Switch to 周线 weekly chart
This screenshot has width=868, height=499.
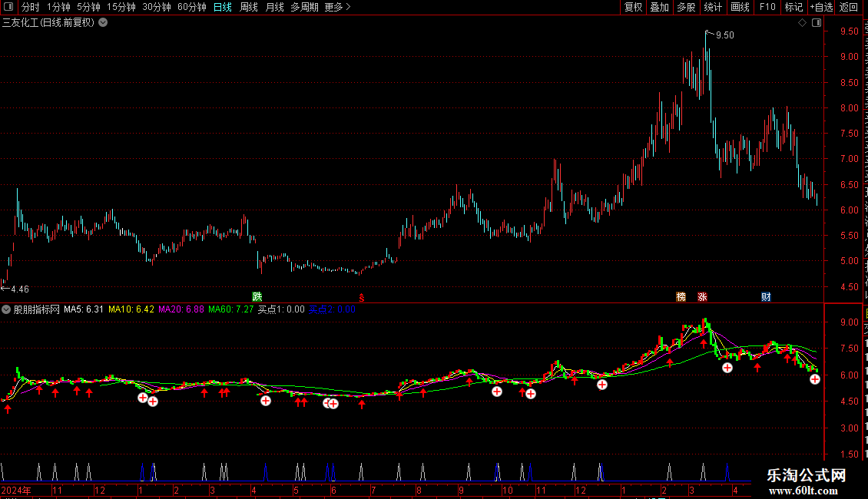click(x=249, y=7)
